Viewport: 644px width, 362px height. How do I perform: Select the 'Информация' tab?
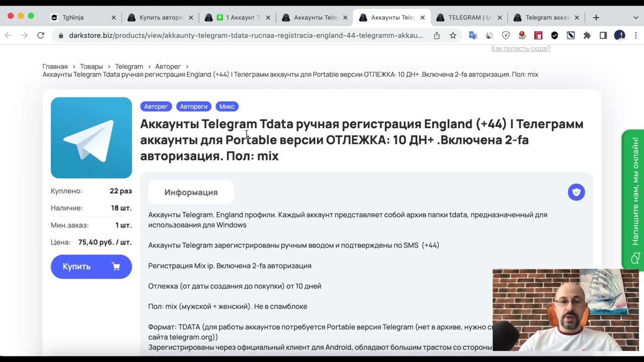pos(191,192)
